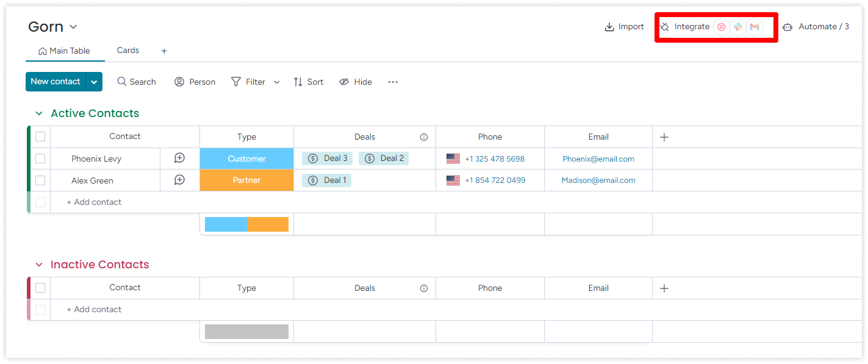Click the Sort arrows icon
The width and height of the screenshot is (868, 364).
(x=298, y=82)
